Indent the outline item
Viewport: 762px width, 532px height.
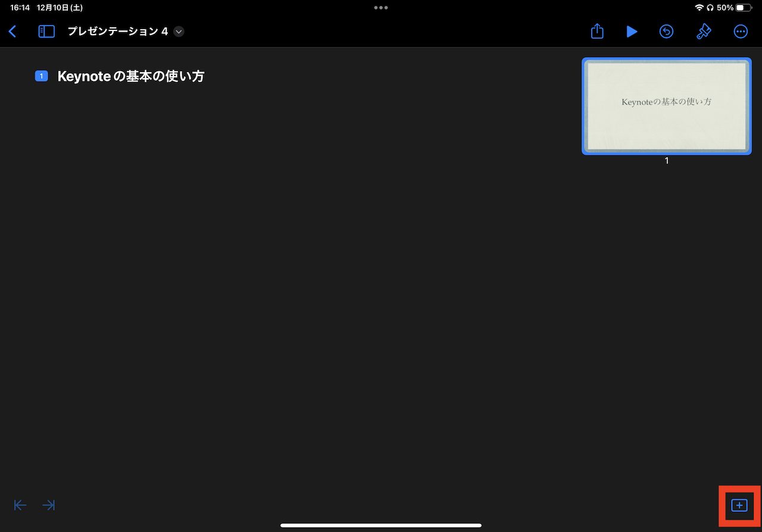[49, 505]
